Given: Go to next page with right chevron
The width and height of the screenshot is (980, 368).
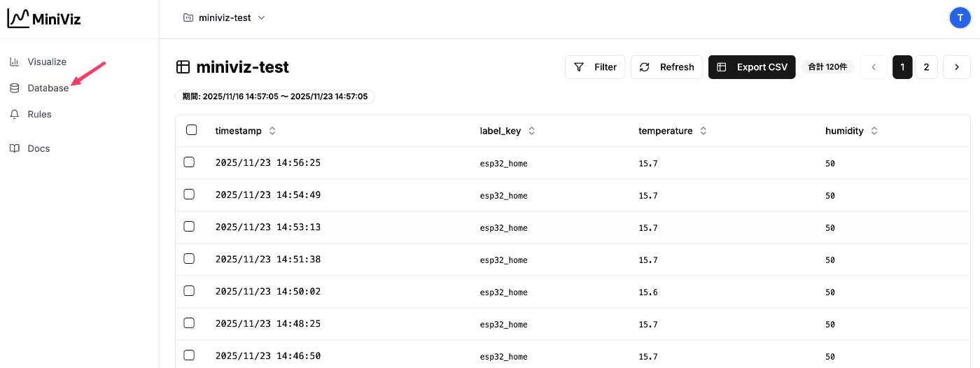Looking at the screenshot, I should (957, 67).
